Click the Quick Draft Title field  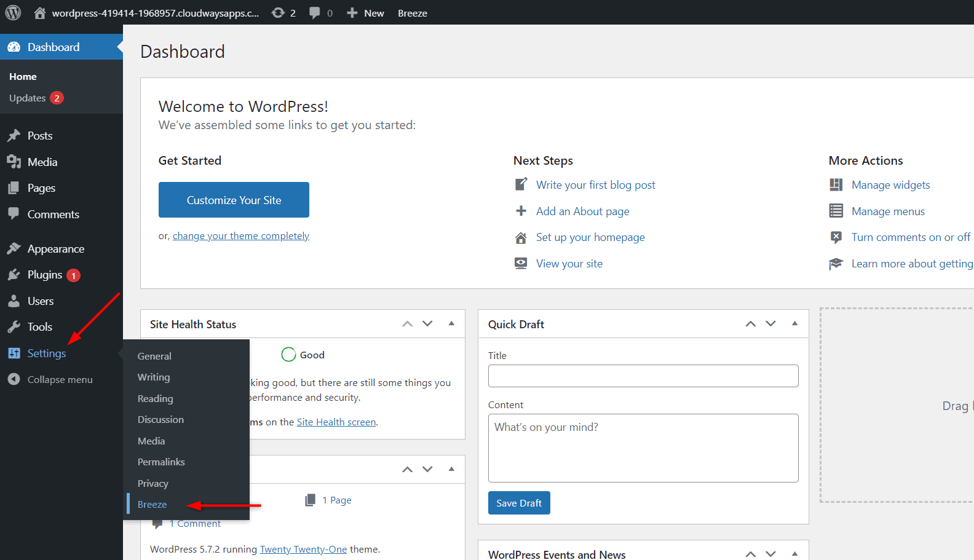643,376
